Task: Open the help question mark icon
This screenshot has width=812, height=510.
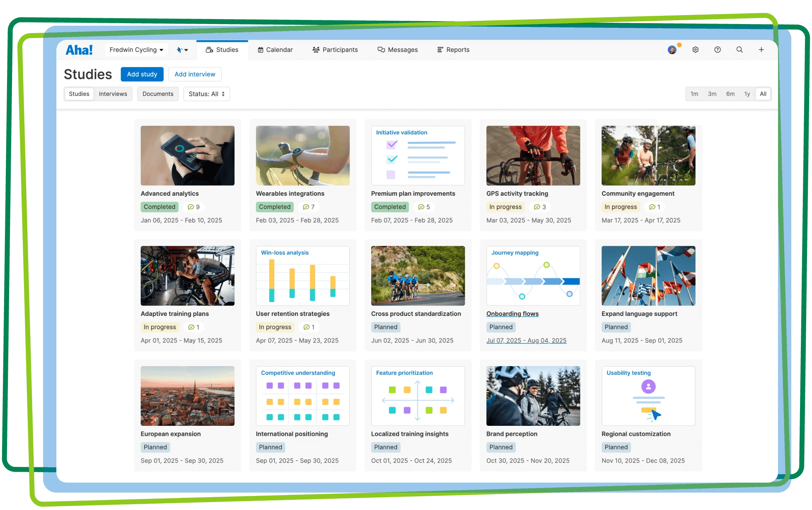Action: [717, 50]
